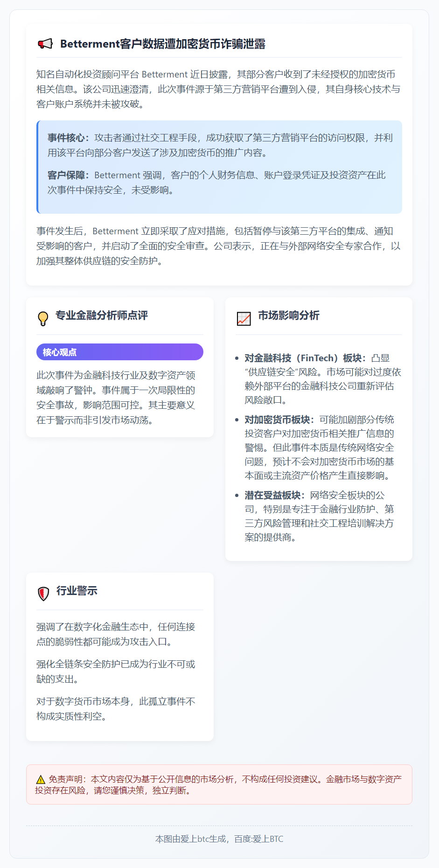The height and width of the screenshot is (868, 439).
Task: Click the light bulb icon beside 专业金融分析师点评
Action: 43,318
